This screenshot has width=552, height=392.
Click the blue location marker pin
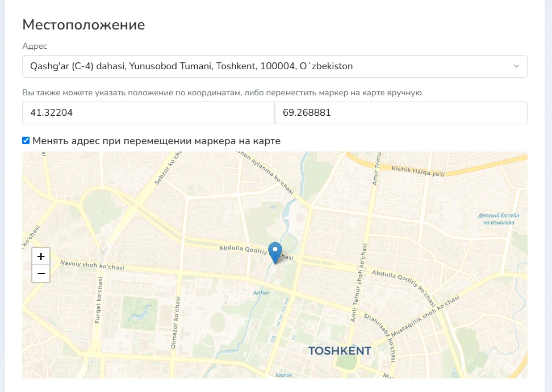click(x=275, y=253)
